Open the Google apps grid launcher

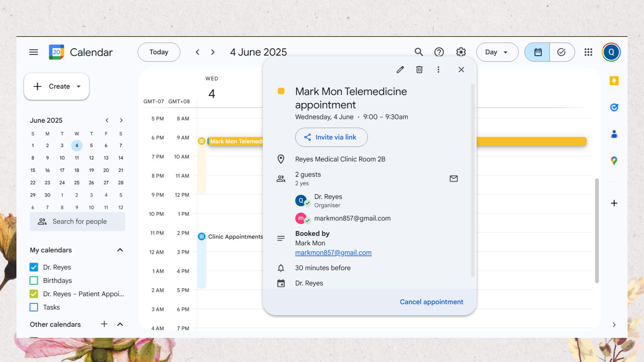[588, 52]
